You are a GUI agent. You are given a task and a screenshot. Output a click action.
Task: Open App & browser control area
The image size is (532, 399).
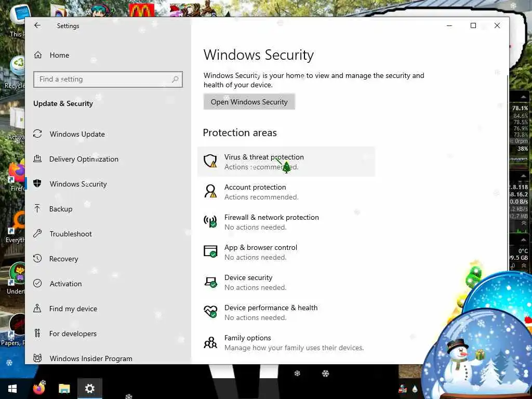point(286,252)
